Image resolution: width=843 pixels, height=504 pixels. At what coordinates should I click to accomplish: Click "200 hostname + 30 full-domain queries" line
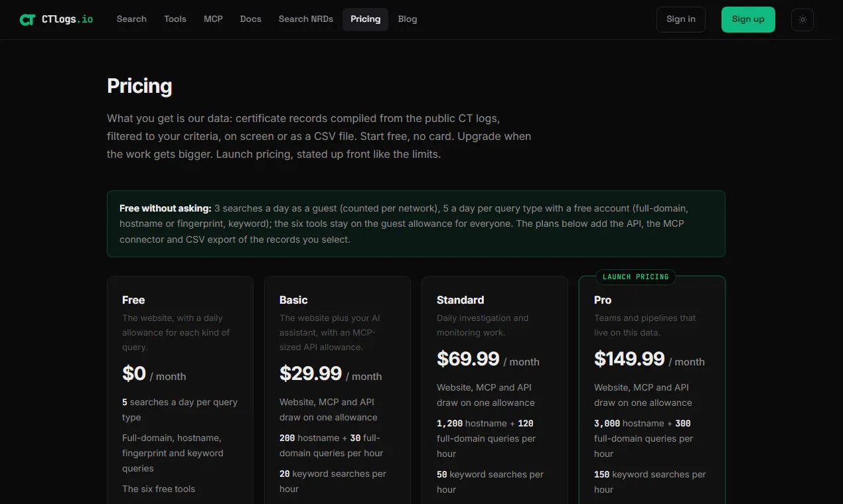coord(331,446)
